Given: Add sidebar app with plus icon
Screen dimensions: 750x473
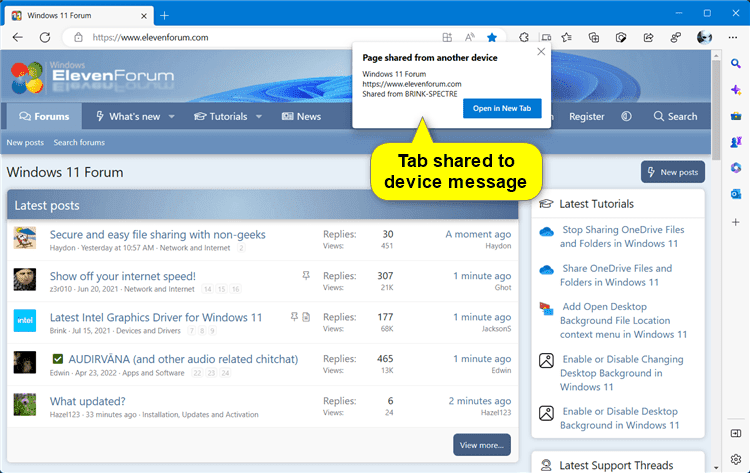Looking at the screenshot, I should [736, 222].
